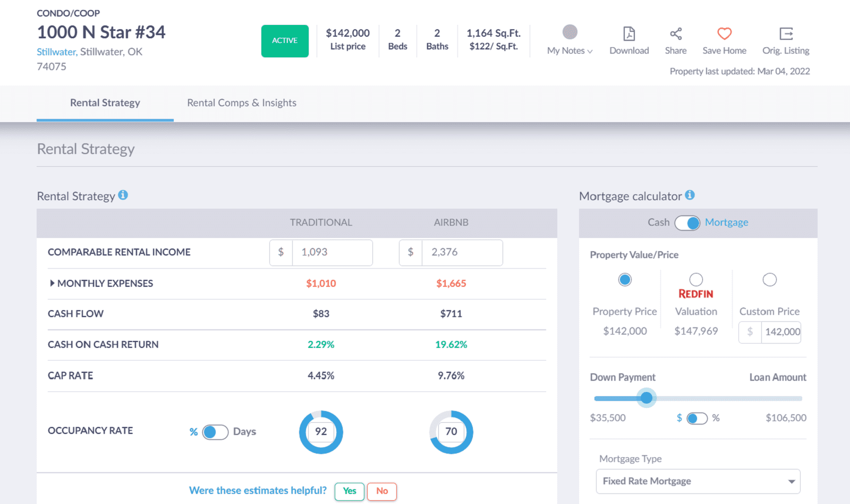Select the Custom Price radio button
The width and height of the screenshot is (850, 504).
769,279
